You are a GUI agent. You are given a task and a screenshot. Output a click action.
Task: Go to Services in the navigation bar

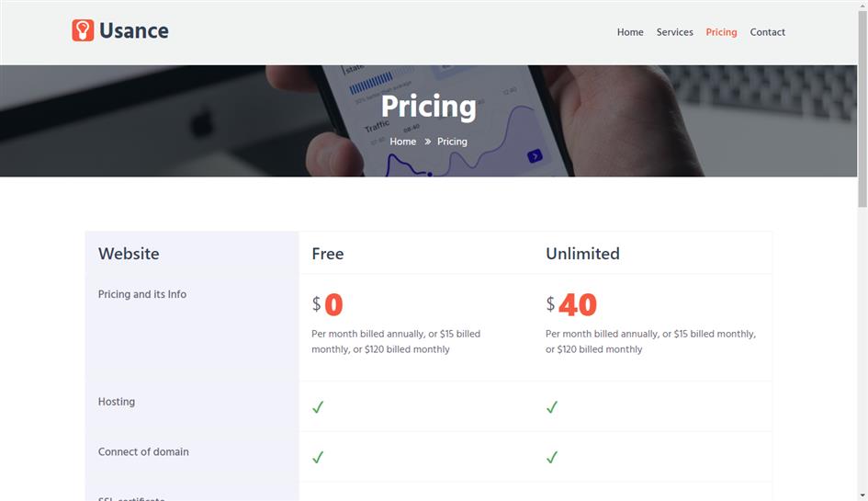(674, 32)
